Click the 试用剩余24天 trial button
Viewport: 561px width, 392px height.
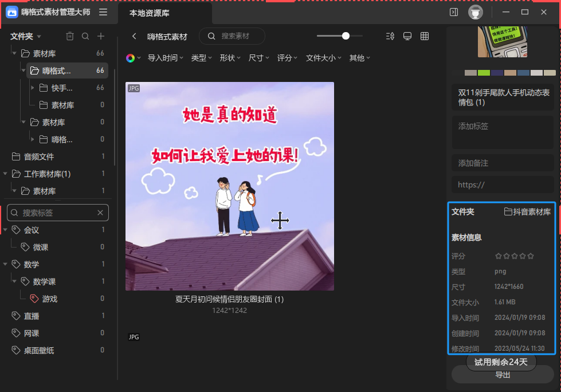pos(501,362)
